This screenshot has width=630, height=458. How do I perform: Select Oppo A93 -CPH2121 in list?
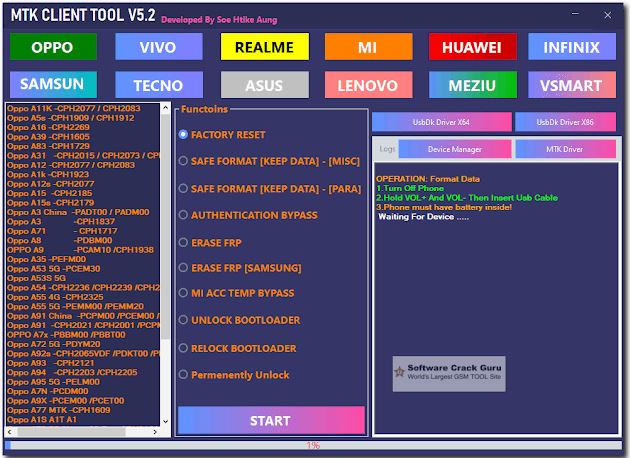pos(49,363)
